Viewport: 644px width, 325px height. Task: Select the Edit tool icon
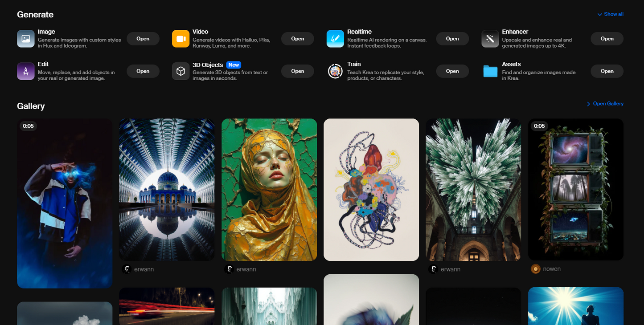[x=26, y=71]
